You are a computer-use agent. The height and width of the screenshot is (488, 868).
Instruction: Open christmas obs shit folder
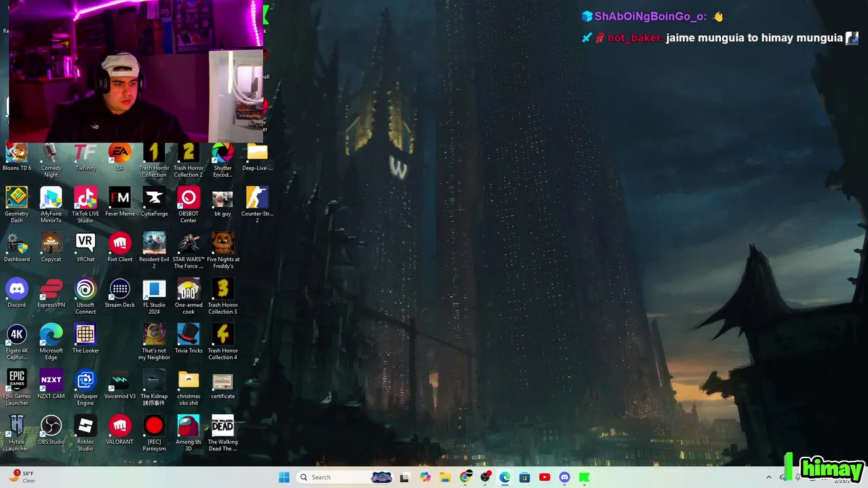[x=189, y=387]
